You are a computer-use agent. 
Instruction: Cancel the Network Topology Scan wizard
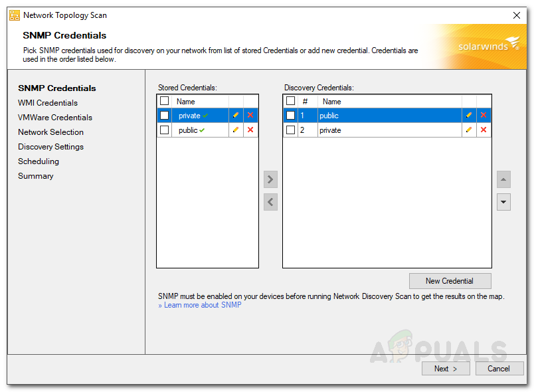coord(499,369)
